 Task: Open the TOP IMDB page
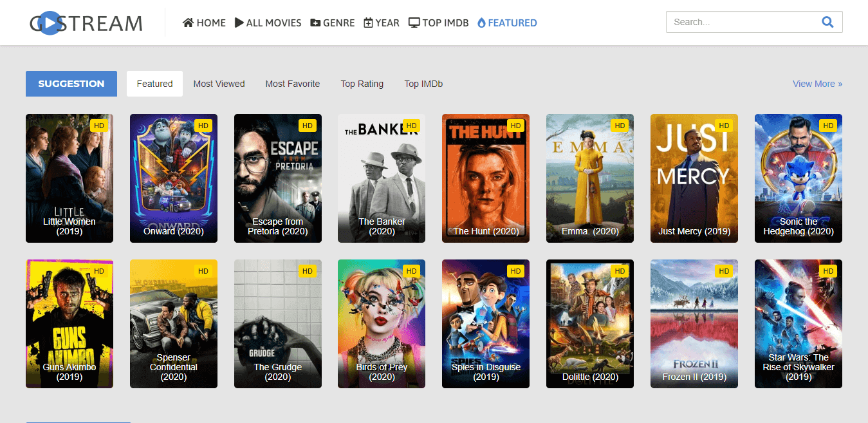tap(438, 23)
